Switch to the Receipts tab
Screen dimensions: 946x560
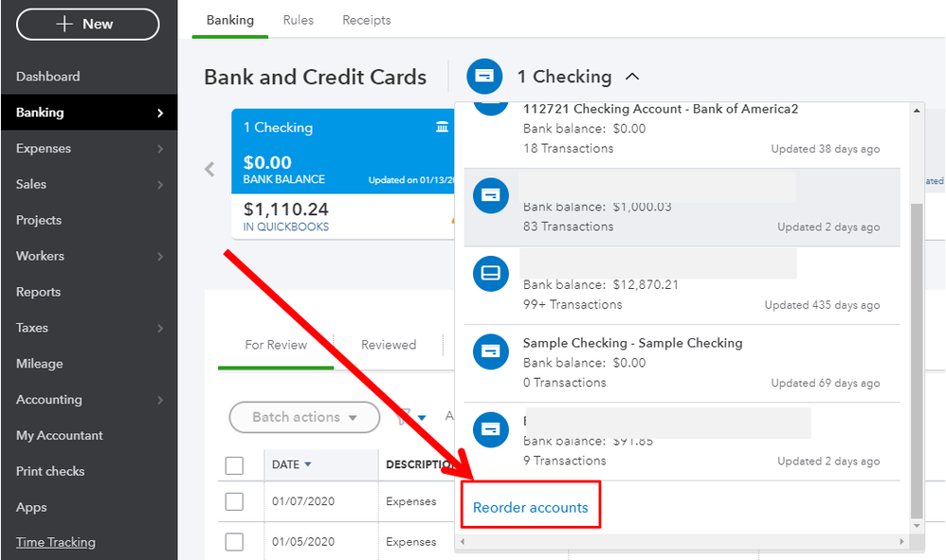(366, 20)
